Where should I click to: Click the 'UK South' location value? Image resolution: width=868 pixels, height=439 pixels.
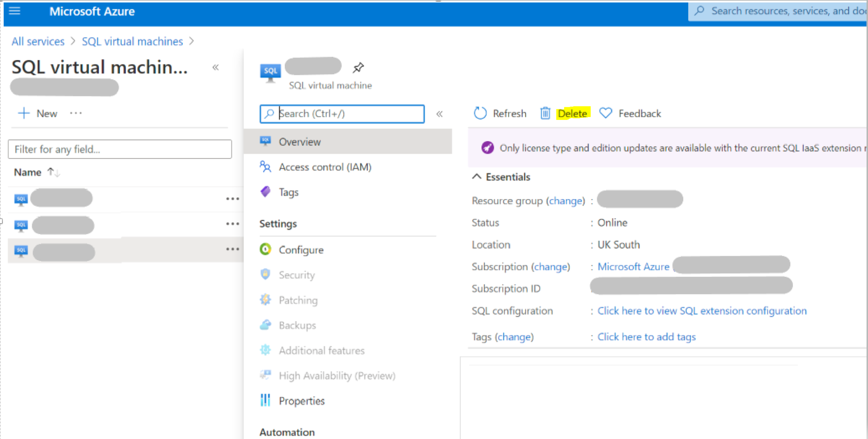point(618,245)
